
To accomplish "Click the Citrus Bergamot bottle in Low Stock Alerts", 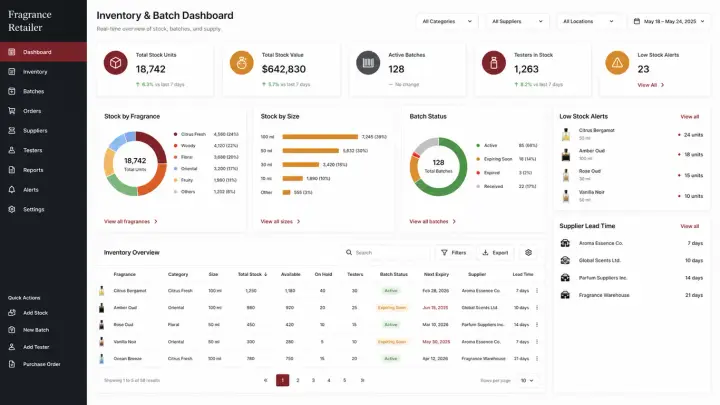I will [x=566, y=134].
